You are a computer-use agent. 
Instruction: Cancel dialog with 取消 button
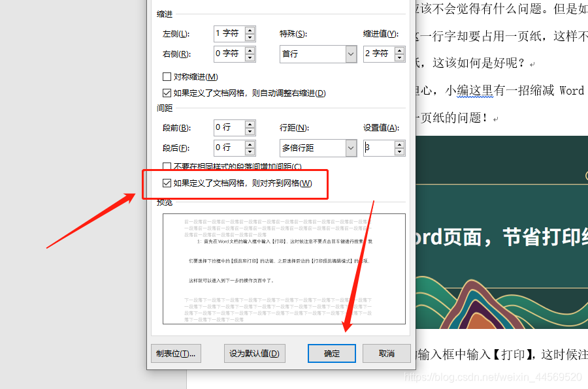tap(386, 353)
